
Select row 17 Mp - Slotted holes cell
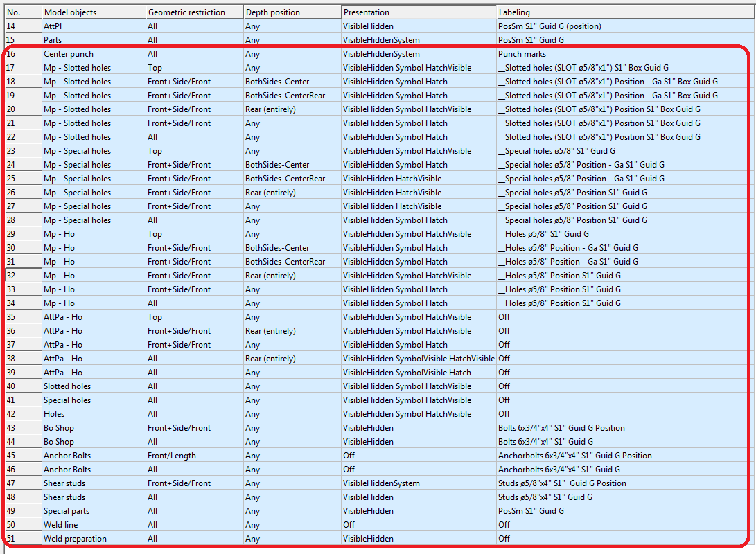pyautogui.click(x=94, y=68)
